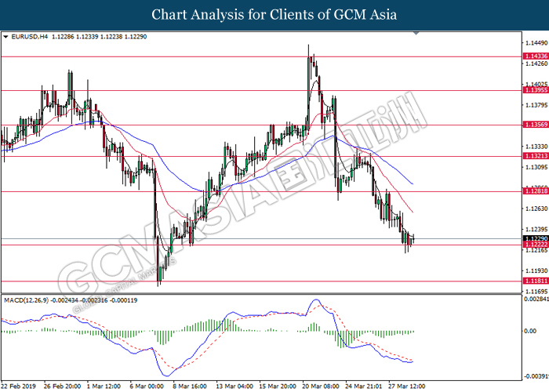Click the 1.13095 price axis value
Image resolution: width=549 pixels, height=392 pixels.
tap(536, 167)
